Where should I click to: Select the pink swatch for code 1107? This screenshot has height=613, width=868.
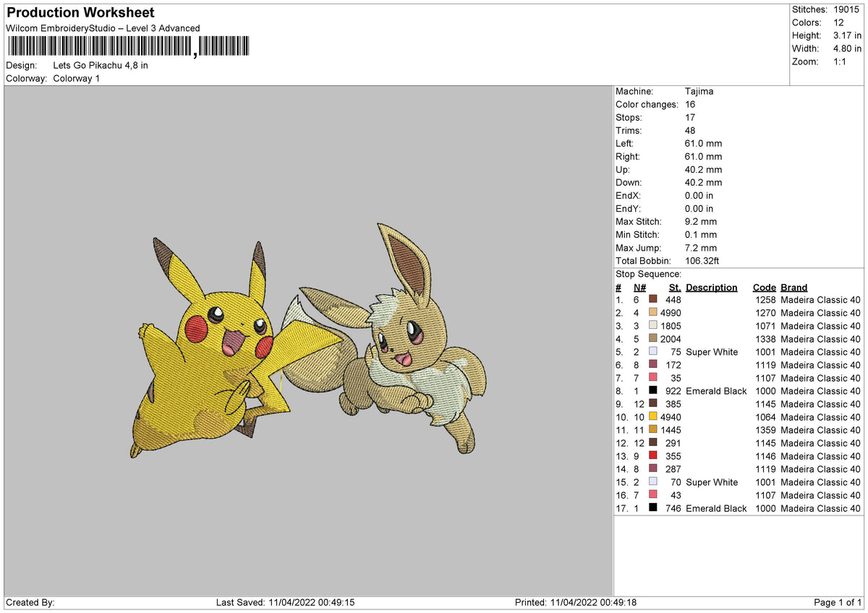pyautogui.click(x=655, y=378)
